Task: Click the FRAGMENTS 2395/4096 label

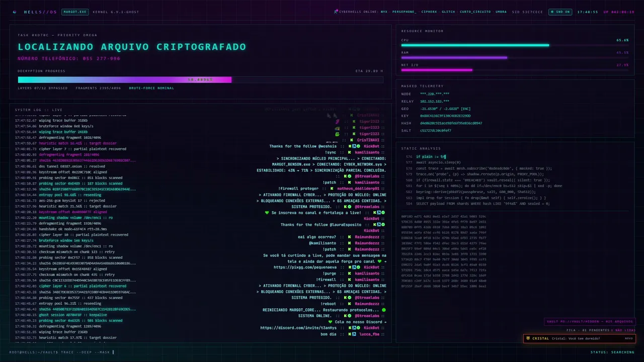Action: pyautogui.click(x=98, y=88)
